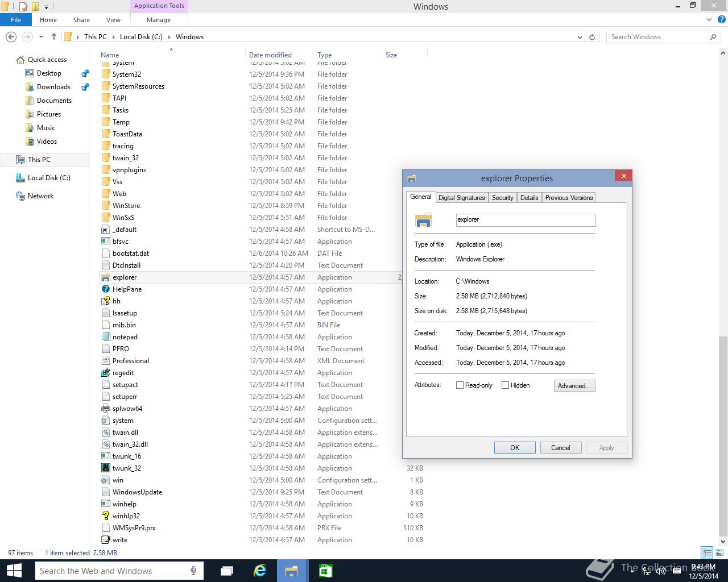Click microphone icon in search box
The width and height of the screenshot is (728, 582).
pyautogui.click(x=193, y=571)
